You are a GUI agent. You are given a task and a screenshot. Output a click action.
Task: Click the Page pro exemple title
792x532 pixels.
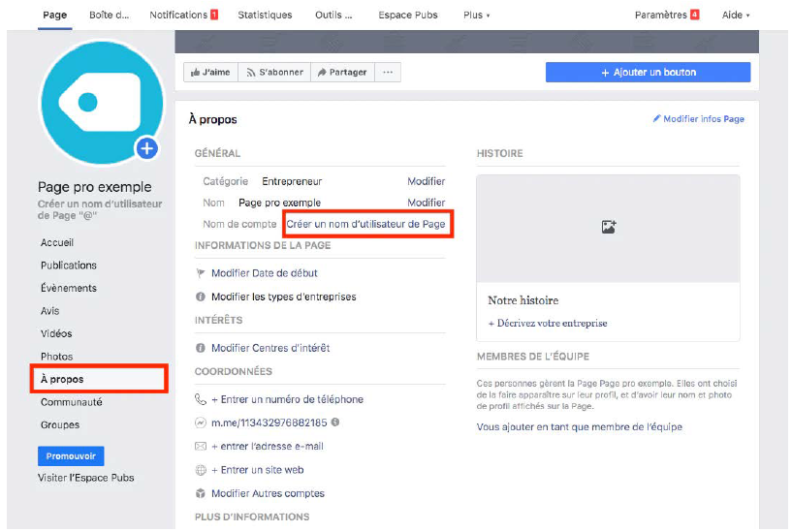point(94,187)
